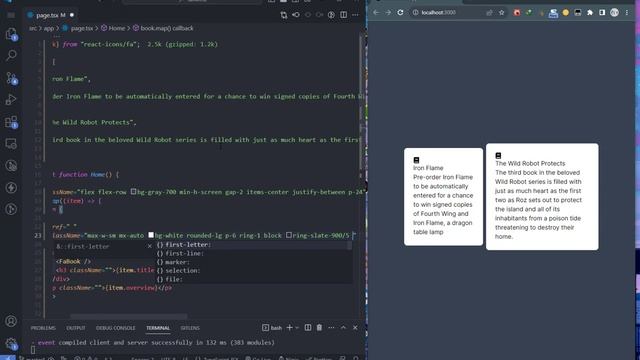This screenshot has width=640, height=360.
Task: Kill the terminal with trash icon
Action: click(319, 327)
